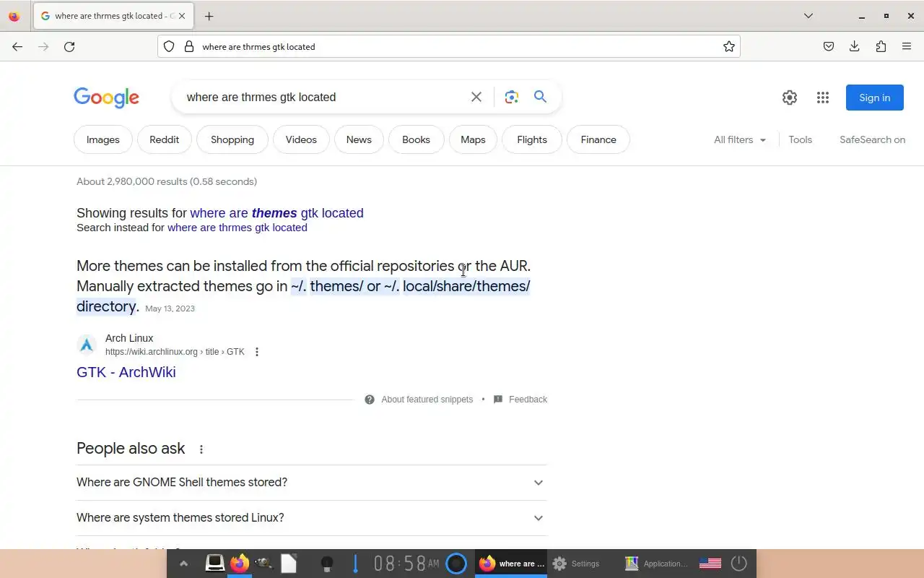Select the News filter tab

[x=359, y=139]
